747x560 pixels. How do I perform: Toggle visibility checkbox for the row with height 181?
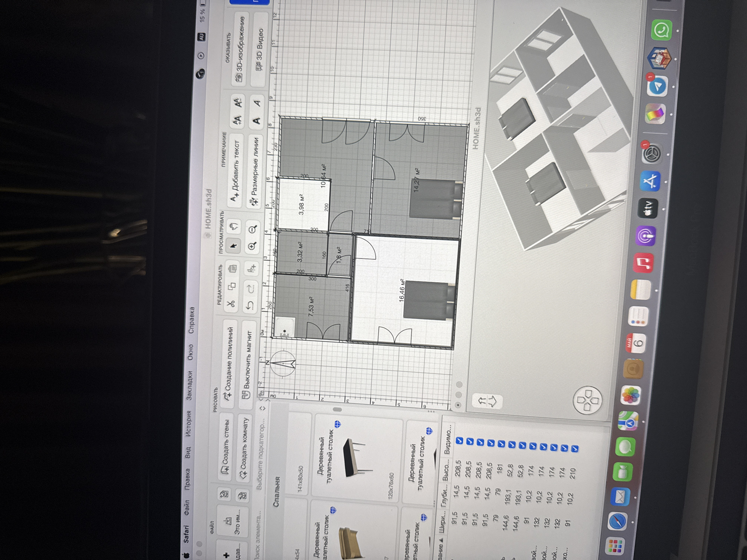(x=501, y=444)
